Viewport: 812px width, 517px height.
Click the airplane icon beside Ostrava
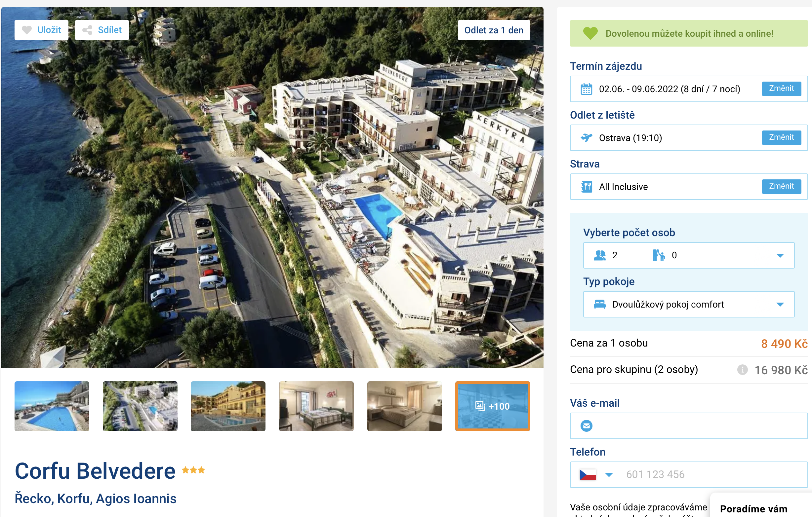(x=586, y=137)
